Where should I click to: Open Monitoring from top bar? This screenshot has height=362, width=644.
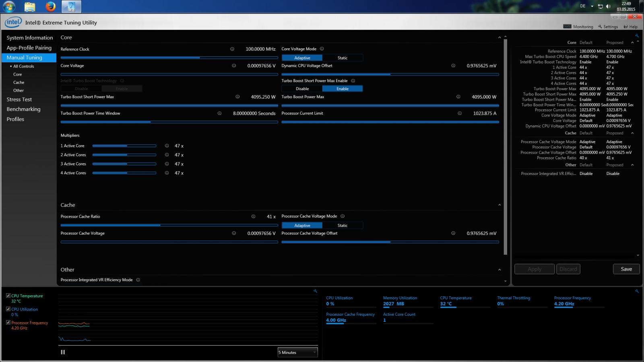578,27
